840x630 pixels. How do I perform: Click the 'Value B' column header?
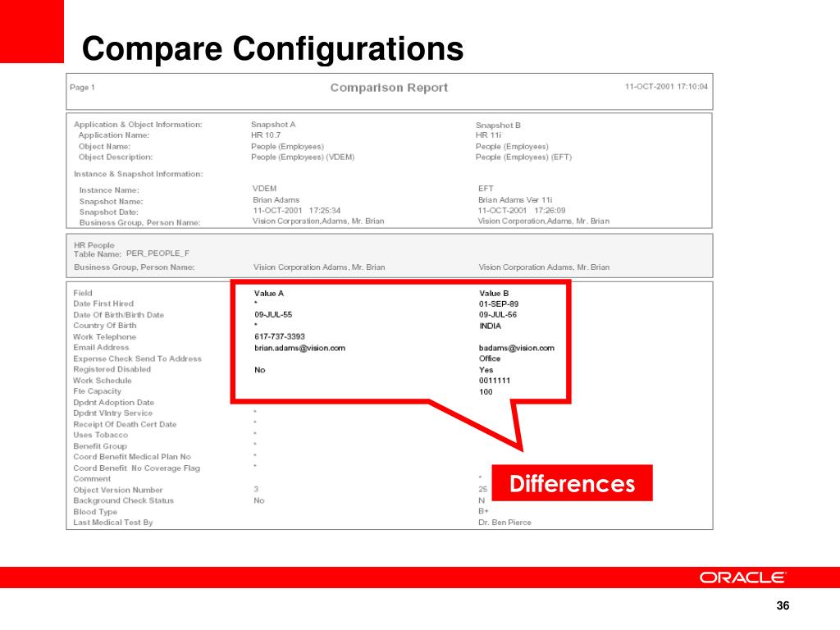tap(494, 294)
